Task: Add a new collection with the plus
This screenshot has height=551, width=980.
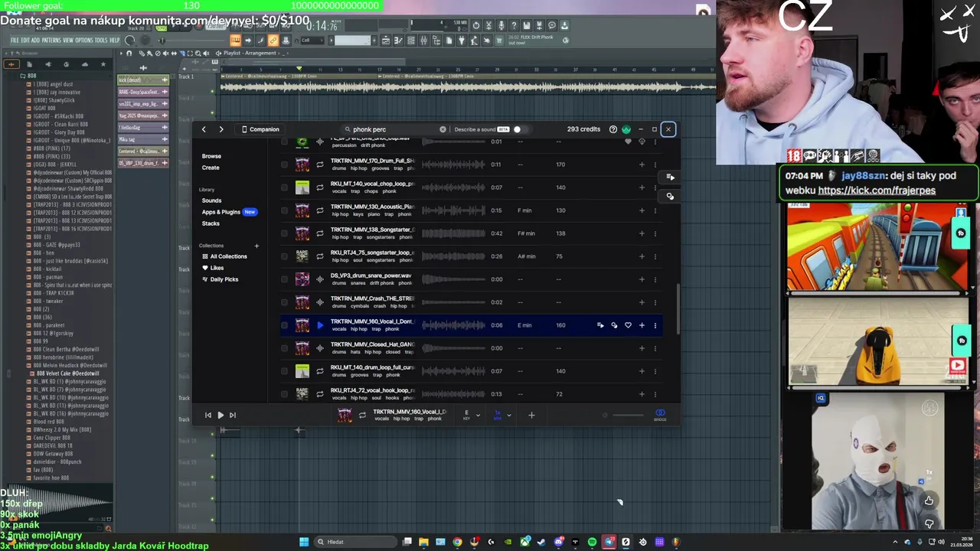Action: tap(256, 246)
